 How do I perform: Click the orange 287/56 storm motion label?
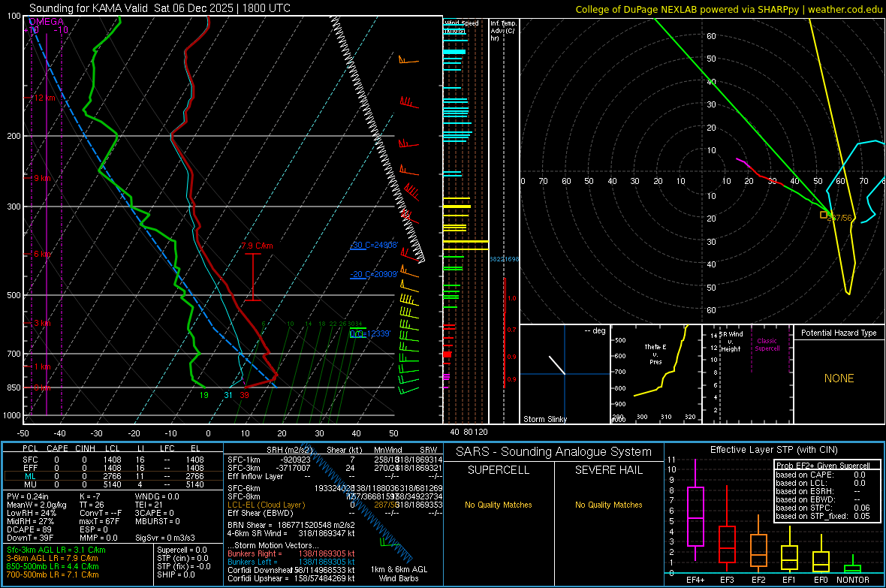pos(840,218)
